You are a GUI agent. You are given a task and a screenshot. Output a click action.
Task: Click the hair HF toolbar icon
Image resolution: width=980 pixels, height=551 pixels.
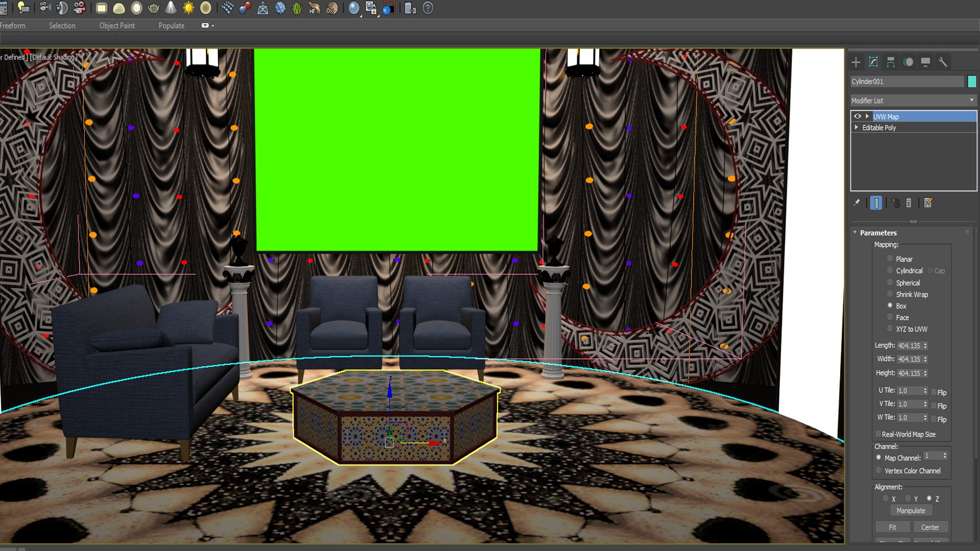314,8
